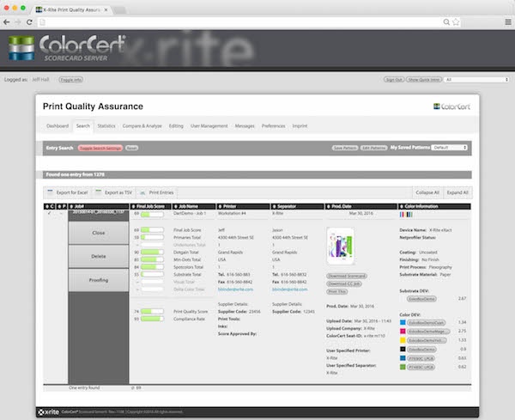The image size is (515, 420).
Task: Click the Substrate DEV reference pill
Action: point(421,299)
